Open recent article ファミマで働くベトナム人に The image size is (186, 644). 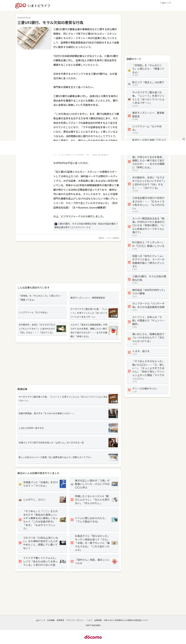pos(42,561)
